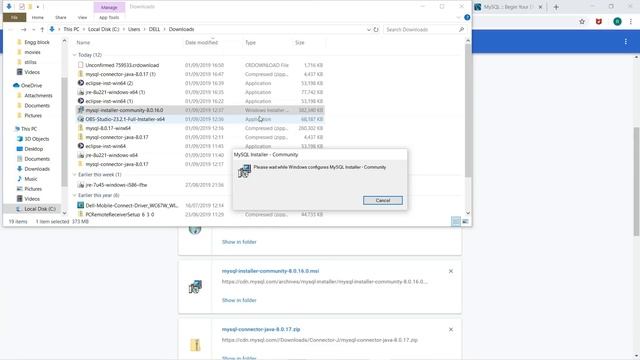The image size is (640, 360).
Task: Click Users in the address breadcrumb
Action: point(134,29)
